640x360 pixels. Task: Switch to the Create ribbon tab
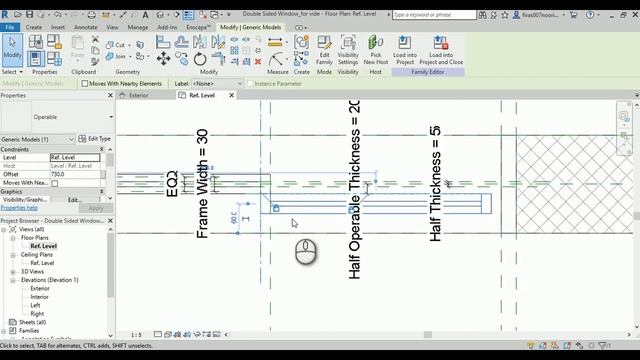tap(33, 27)
